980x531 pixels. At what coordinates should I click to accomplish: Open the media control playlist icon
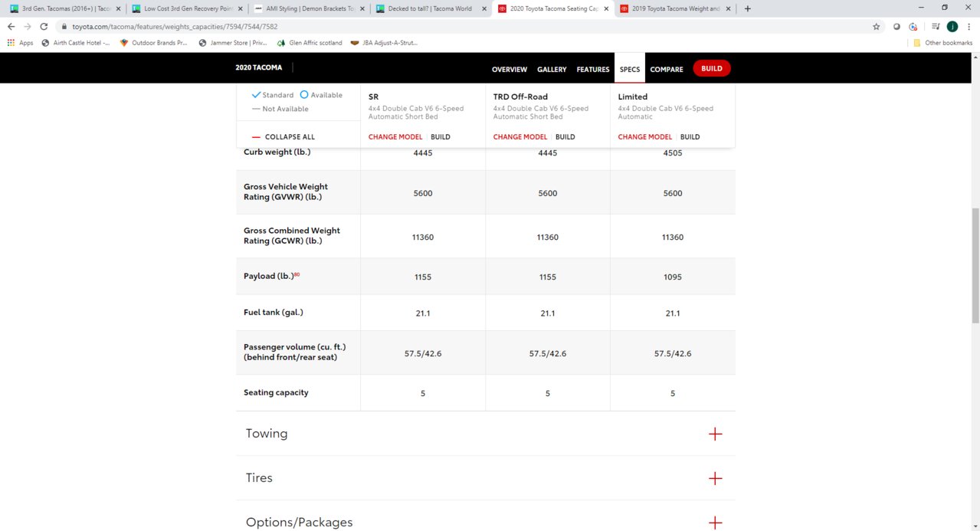936,26
